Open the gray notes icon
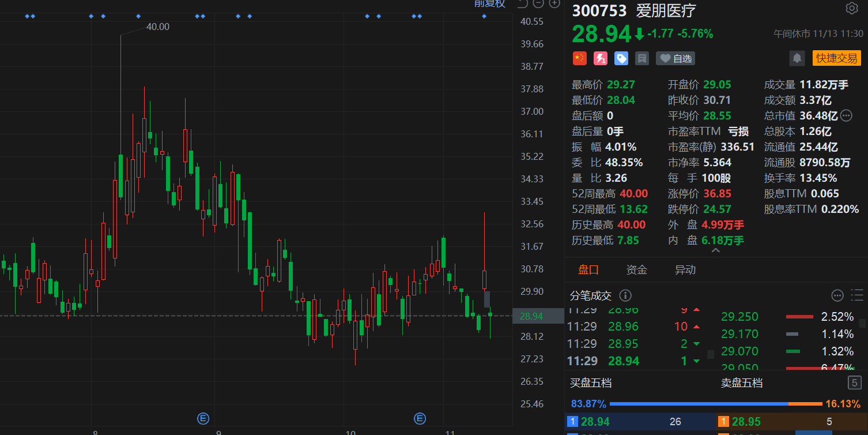868x435 pixels. 641,58
